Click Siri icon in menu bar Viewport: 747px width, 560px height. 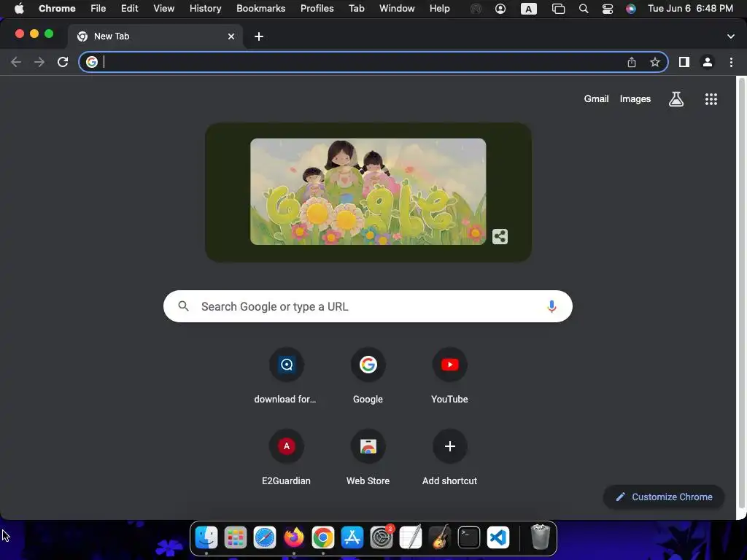click(631, 9)
